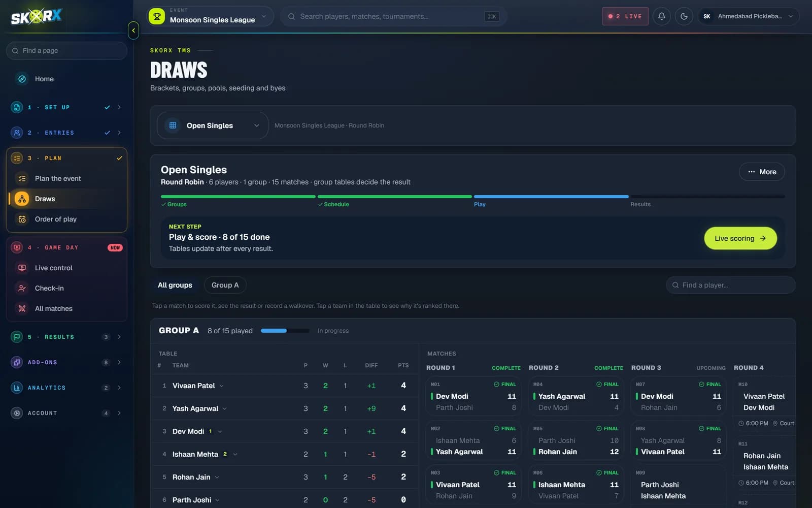Expand the Analytics section chevron
This screenshot has height=508, width=812.
point(119,388)
